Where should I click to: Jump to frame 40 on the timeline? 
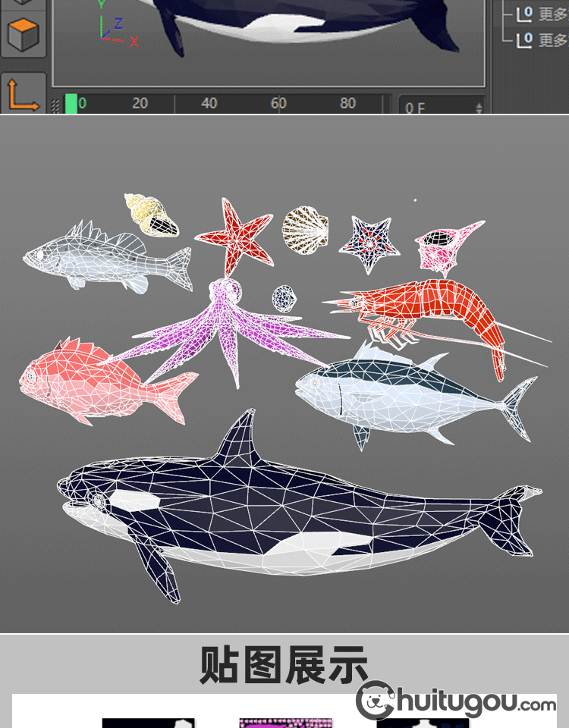point(209,104)
